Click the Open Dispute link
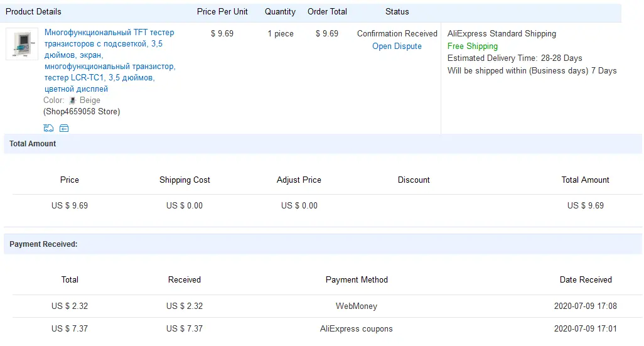 pyautogui.click(x=397, y=46)
